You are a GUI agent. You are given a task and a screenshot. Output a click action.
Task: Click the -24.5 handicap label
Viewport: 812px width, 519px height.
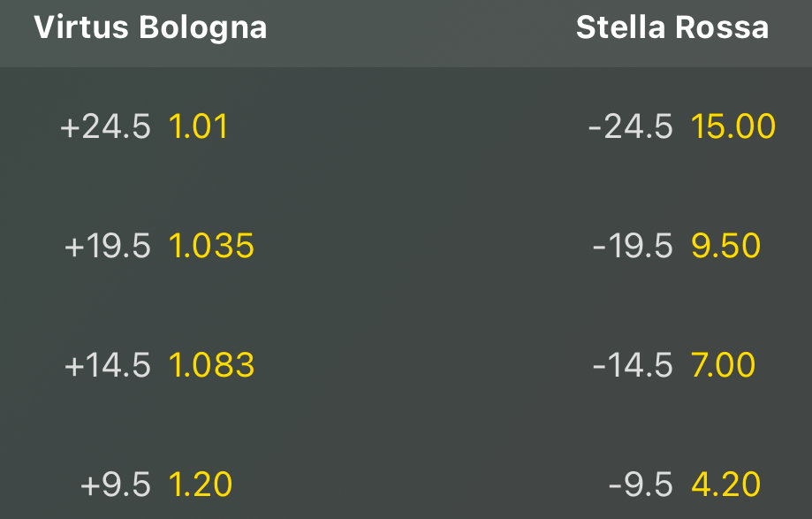click(x=630, y=127)
